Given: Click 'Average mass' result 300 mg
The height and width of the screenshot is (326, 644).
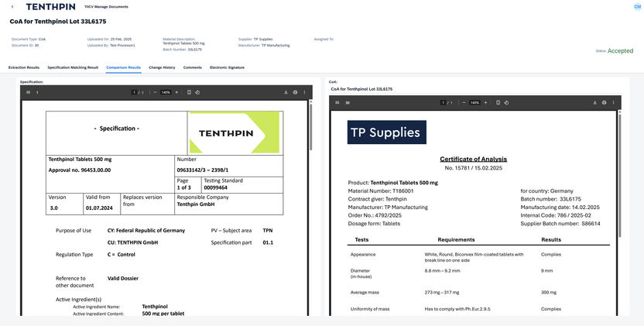Looking at the screenshot, I should pyautogui.click(x=549, y=293).
